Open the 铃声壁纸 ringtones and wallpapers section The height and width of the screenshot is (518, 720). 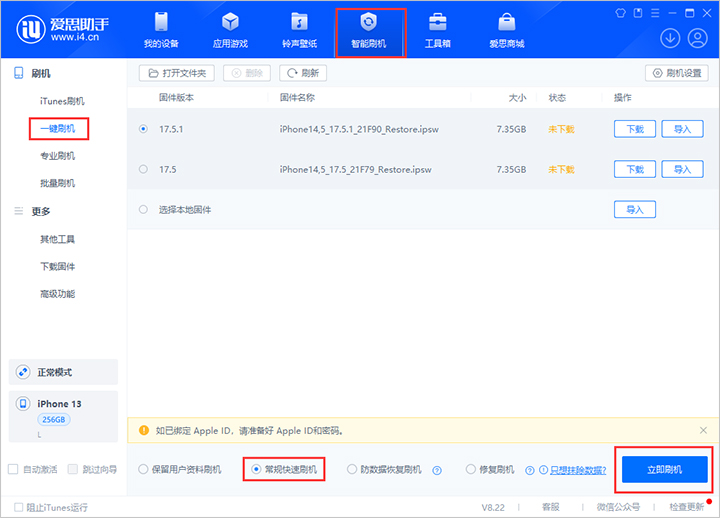[299, 30]
